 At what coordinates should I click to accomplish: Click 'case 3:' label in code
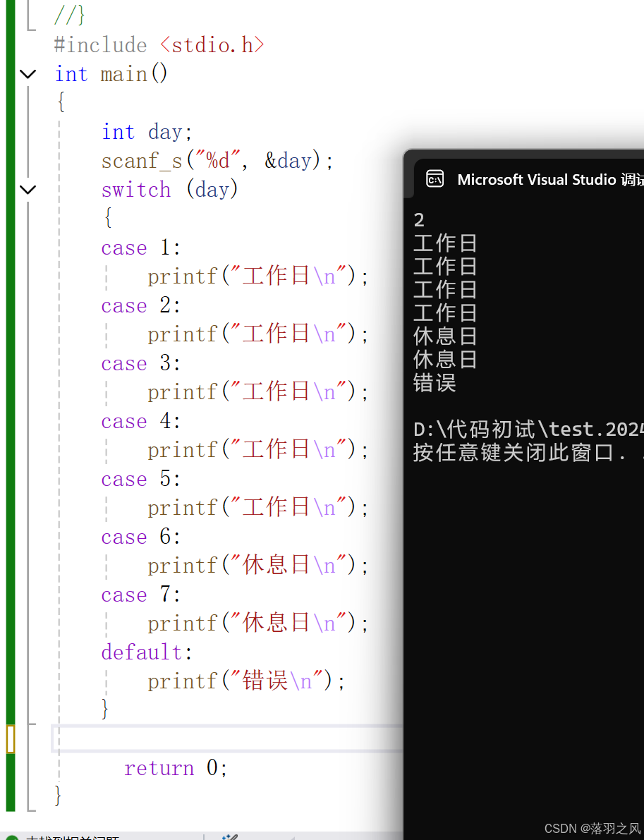point(142,363)
